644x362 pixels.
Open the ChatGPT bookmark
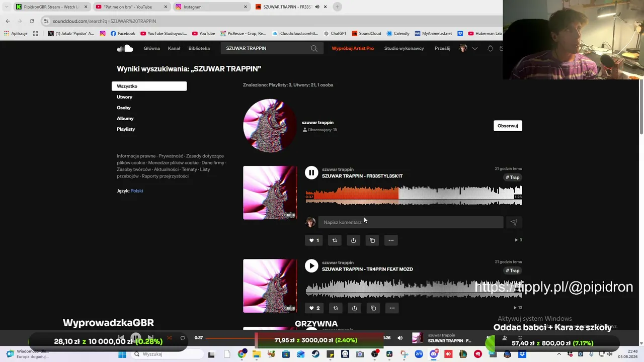click(x=335, y=34)
